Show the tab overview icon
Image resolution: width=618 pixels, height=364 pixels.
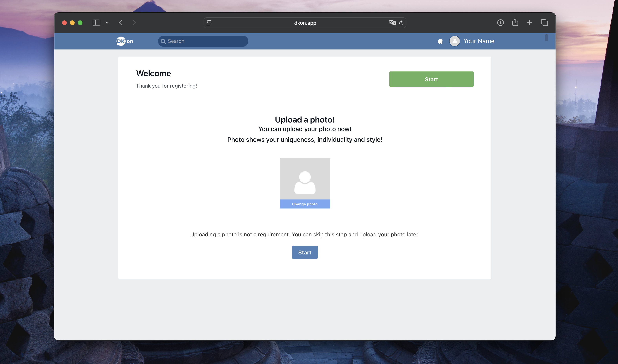[x=544, y=23]
